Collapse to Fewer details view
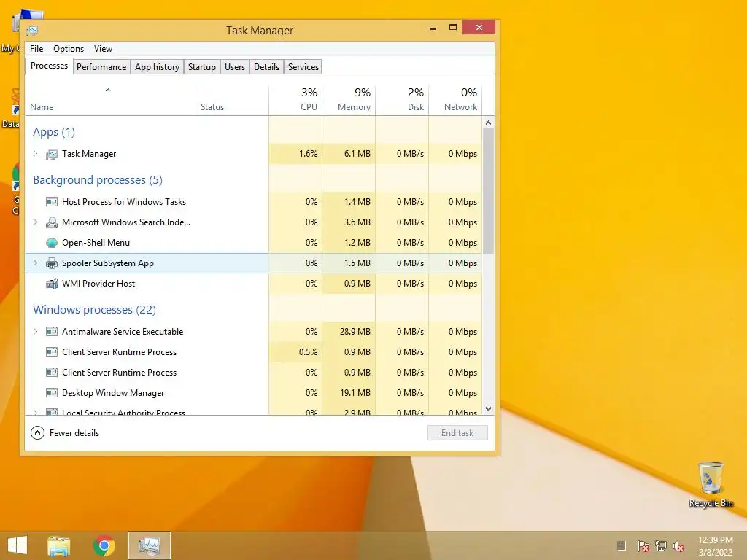 (x=65, y=433)
